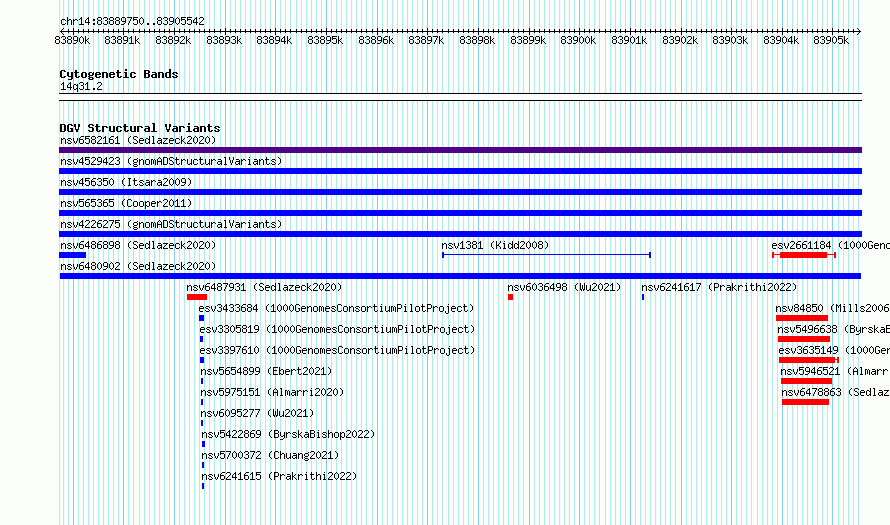Click the red nsv6478863 variant bar

click(x=805, y=402)
